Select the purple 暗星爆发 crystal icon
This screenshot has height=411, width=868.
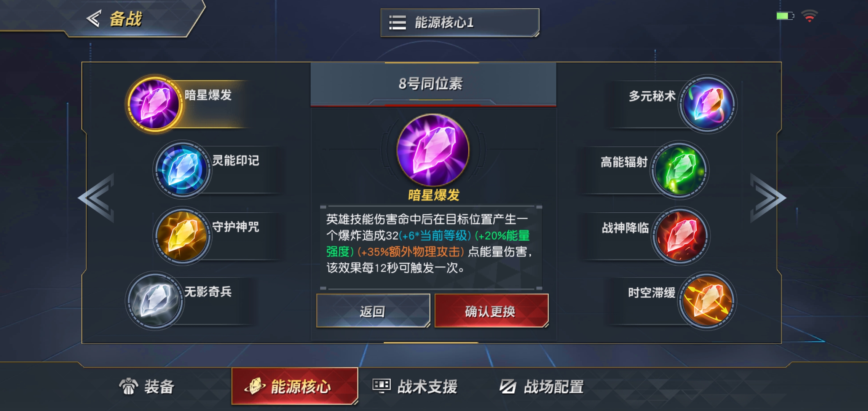pyautogui.click(x=154, y=104)
